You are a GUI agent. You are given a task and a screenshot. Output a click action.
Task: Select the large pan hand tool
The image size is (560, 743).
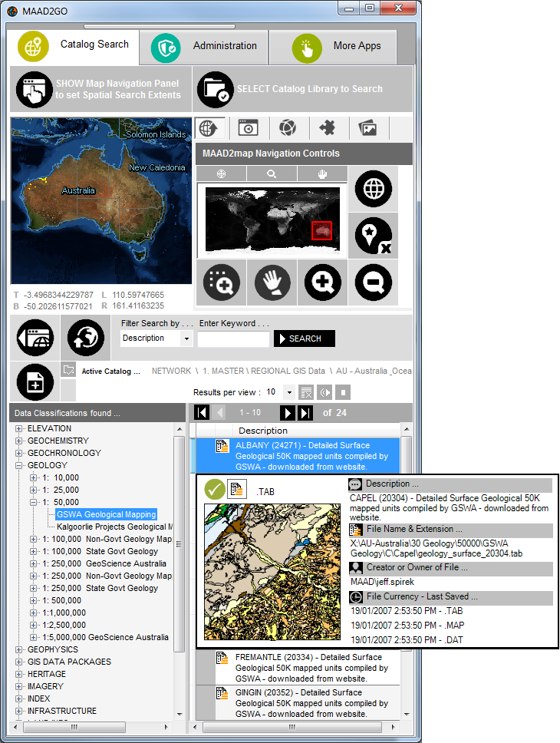(x=272, y=283)
